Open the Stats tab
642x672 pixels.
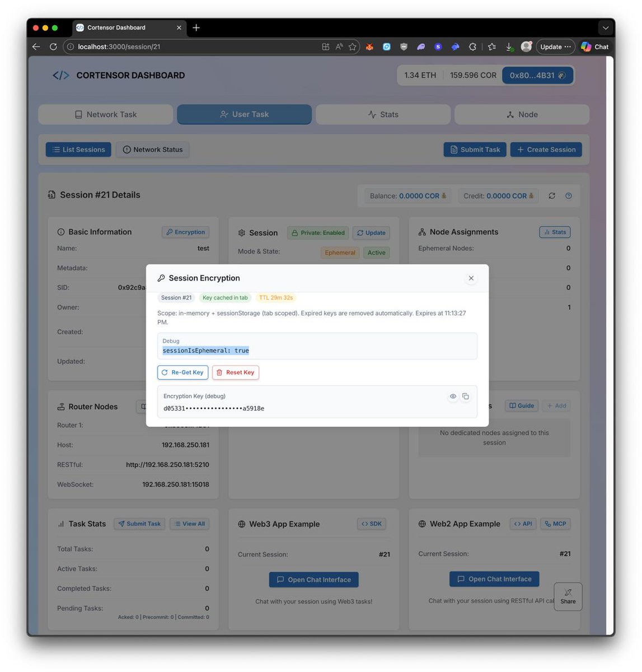[x=383, y=114]
